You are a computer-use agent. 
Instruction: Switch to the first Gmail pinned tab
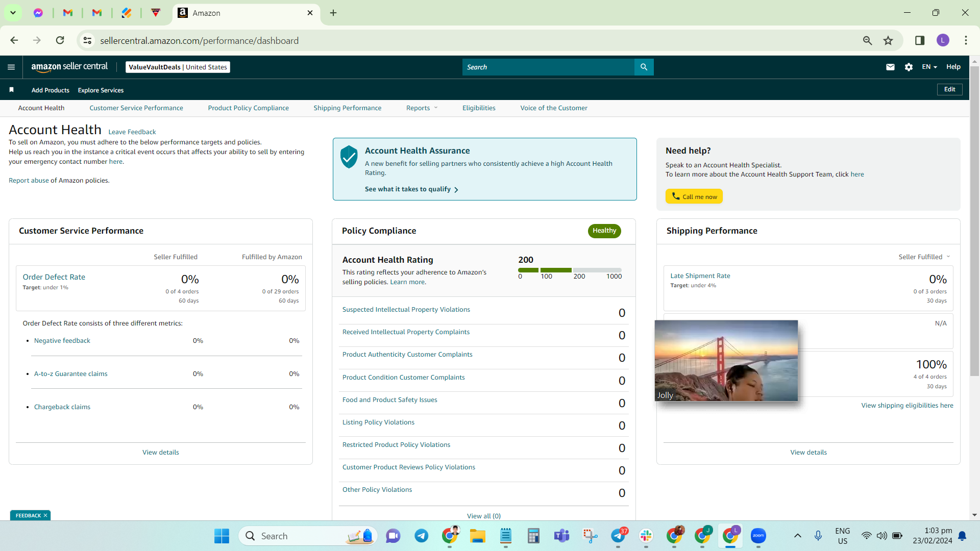click(x=67, y=13)
